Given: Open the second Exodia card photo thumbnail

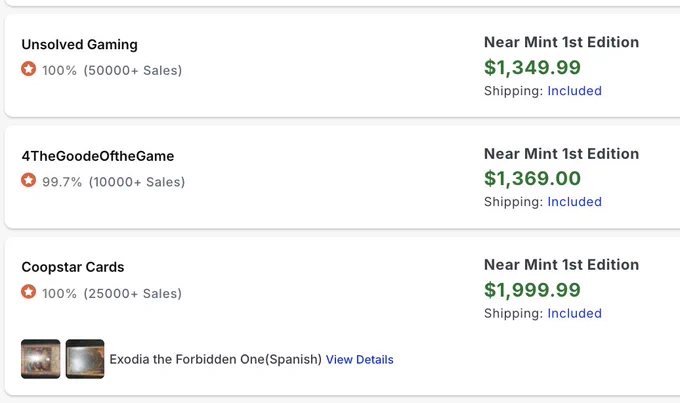Looking at the screenshot, I should pos(85,359).
